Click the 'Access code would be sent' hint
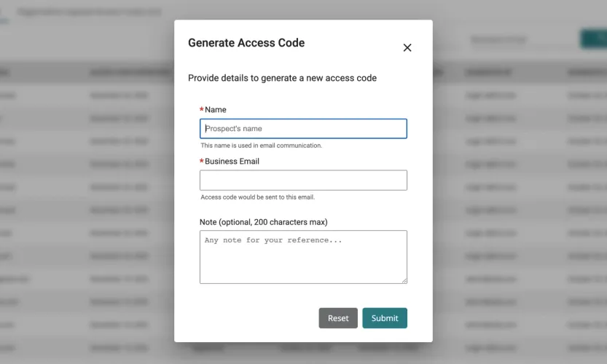Image resolution: width=607 pixels, height=364 pixels. click(x=257, y=197)
